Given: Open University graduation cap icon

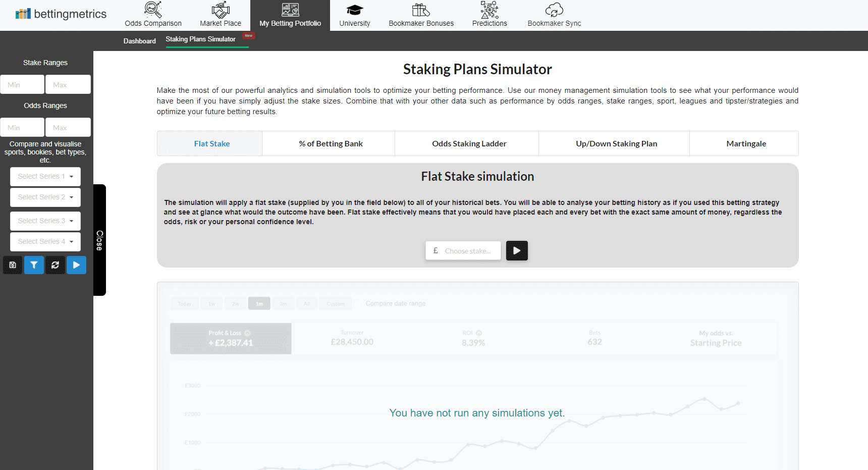Looking at the screenshot, I should tap(355, 10).
